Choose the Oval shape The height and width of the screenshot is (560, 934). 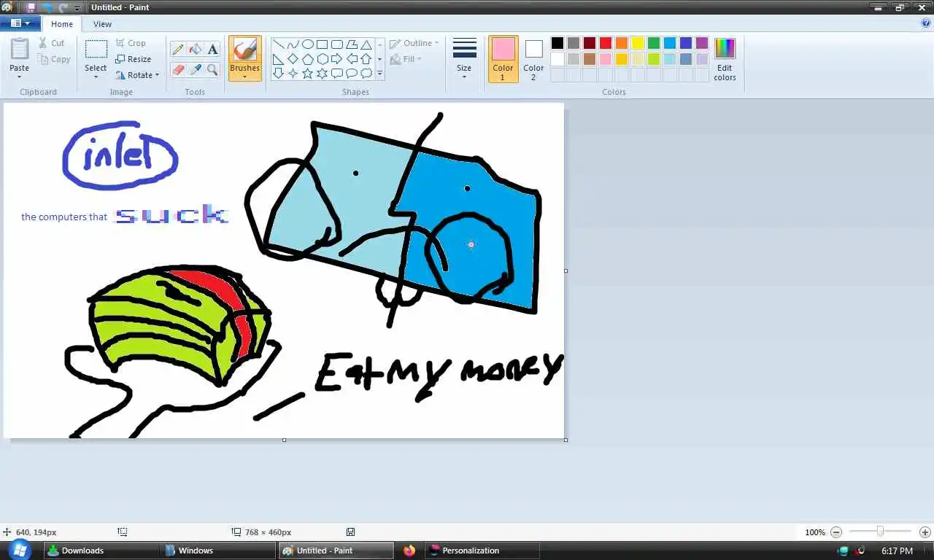[x=308, y=44]
